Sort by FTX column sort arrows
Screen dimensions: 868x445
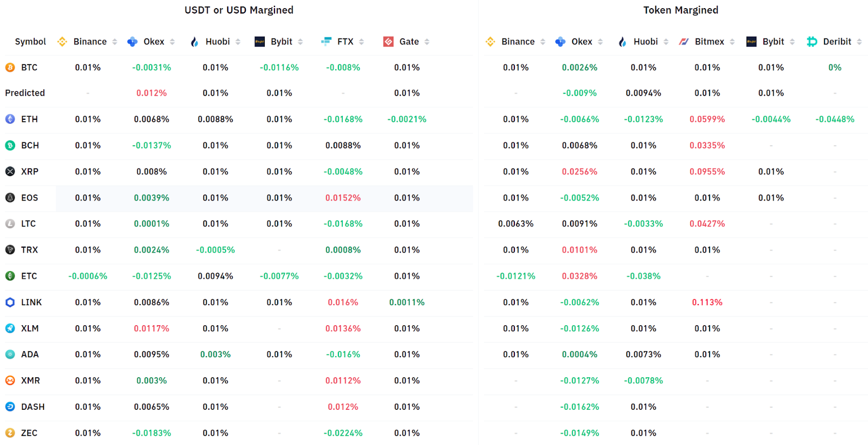361,42
